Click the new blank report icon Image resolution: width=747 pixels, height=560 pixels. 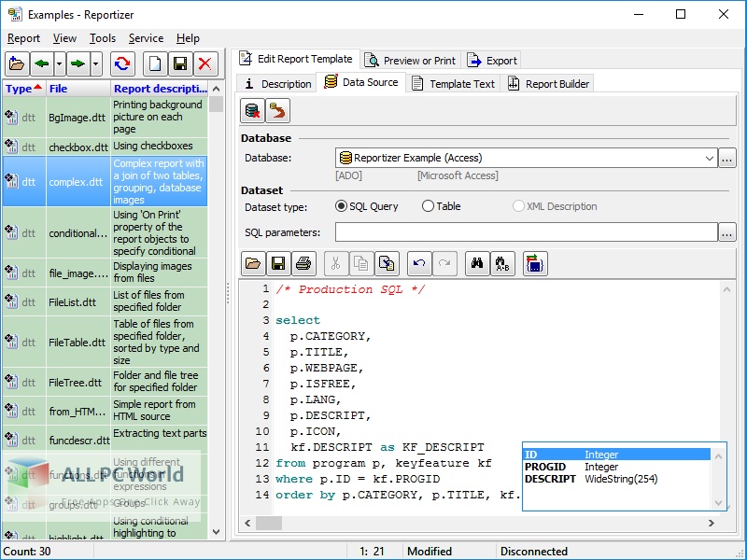click(156, 63)
